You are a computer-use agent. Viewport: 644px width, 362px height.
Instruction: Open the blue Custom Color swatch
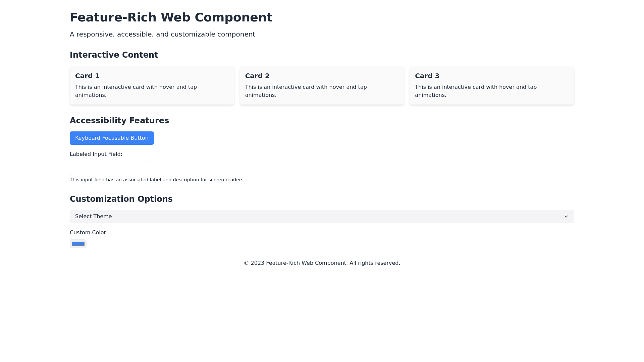point(78,244)
